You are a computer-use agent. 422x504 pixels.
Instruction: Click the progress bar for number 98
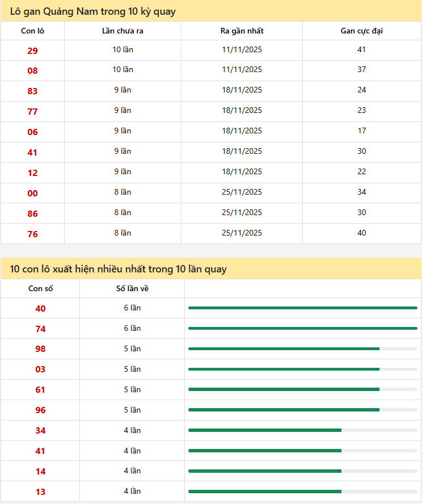302,349
